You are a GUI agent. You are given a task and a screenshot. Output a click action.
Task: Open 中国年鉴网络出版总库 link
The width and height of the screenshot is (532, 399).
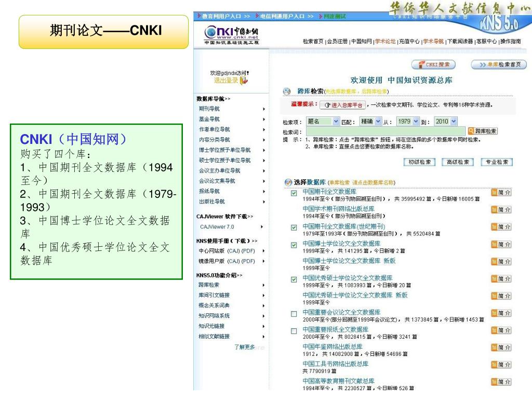coord(332,347)
